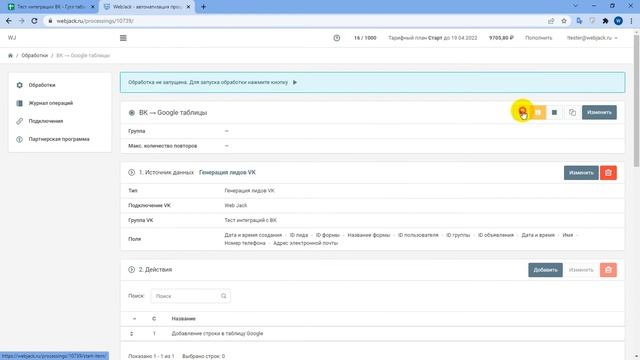Select the Добавление строки в таблицу Google row
The height and width of the screenshot is (360, 640).
point(372,334)
